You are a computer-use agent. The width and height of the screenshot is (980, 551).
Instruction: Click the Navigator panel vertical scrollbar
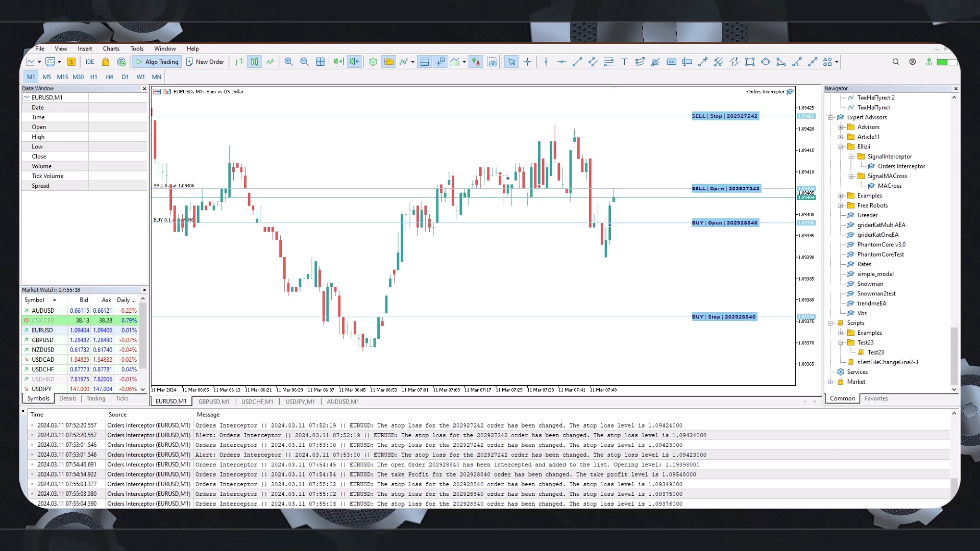click(x=954, y=356)
